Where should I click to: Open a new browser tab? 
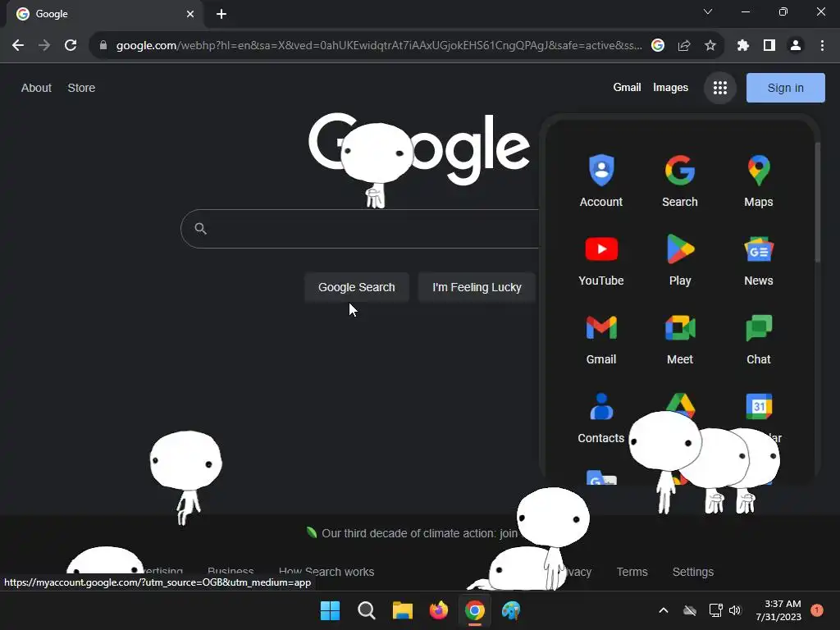pos(221,14)
